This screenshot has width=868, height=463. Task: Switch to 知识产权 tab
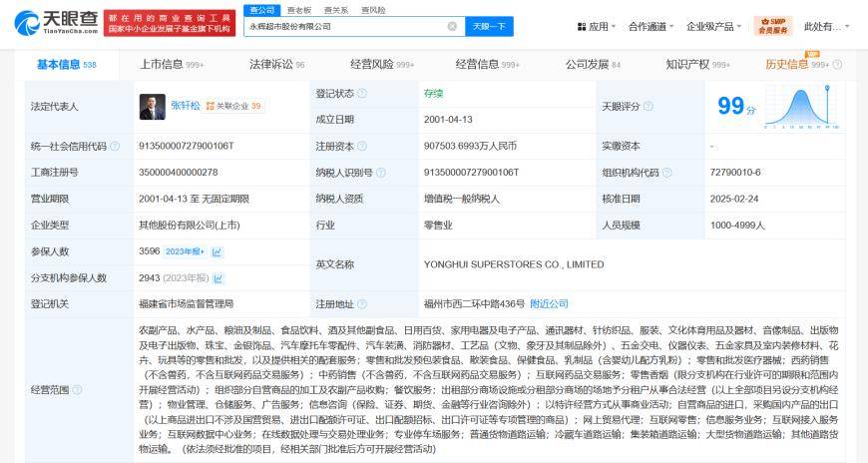tap(698, 64)
